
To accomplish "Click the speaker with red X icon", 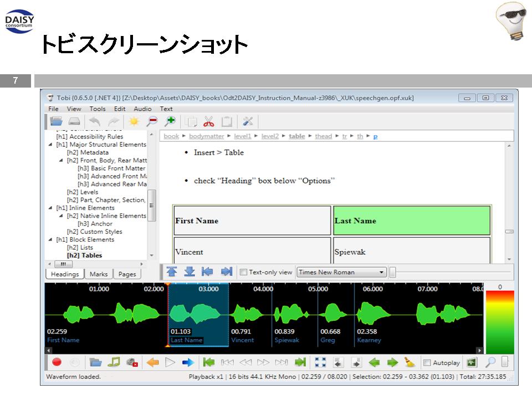I will [x=132, y=362].
